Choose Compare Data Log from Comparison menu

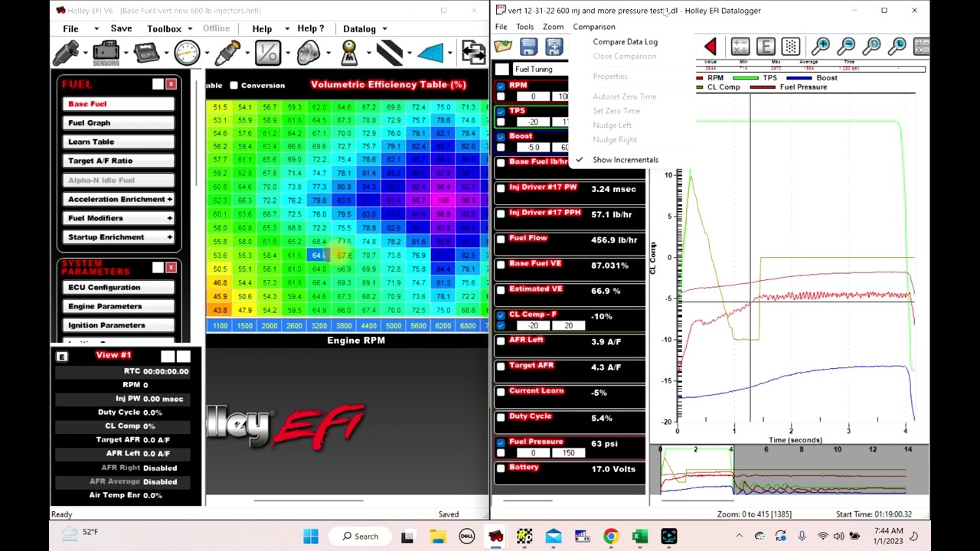click(x=625, y=42)
